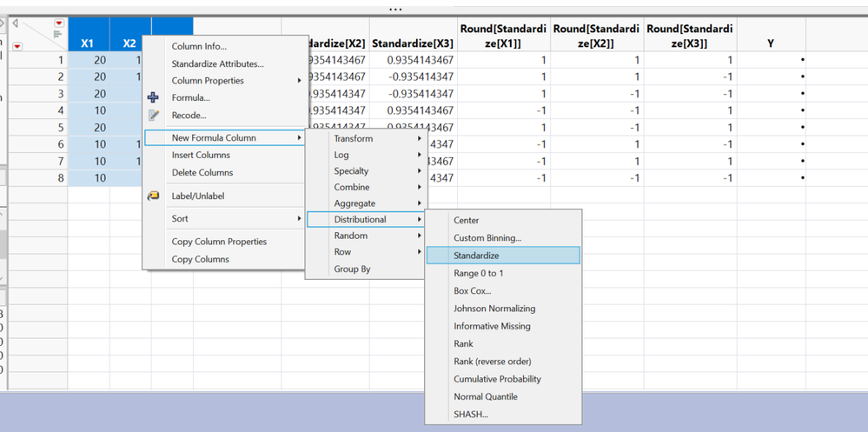Select Informative Missing
The height and width of the screenshot is (432, 868).
492,326
